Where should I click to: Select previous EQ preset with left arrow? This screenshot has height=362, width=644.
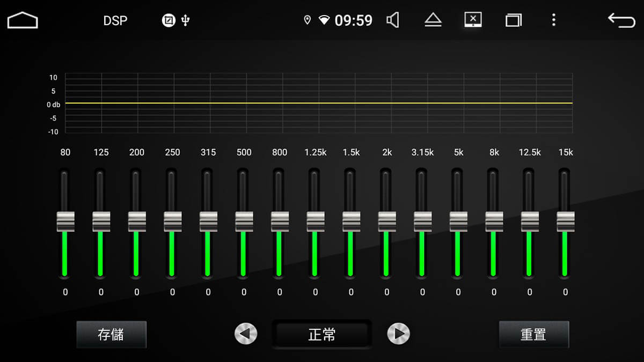(x=246, y=334)
